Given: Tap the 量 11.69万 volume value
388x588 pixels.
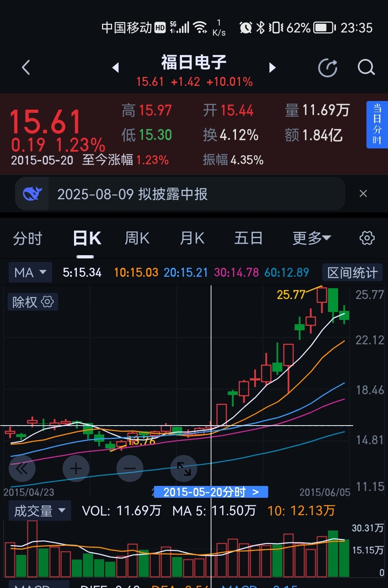Looking at the screenshot, I should point(317,110).
